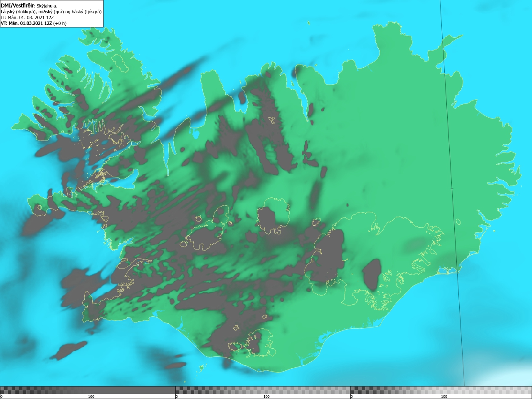Click the medium grey mid-cloud colour scale bar

263,390
